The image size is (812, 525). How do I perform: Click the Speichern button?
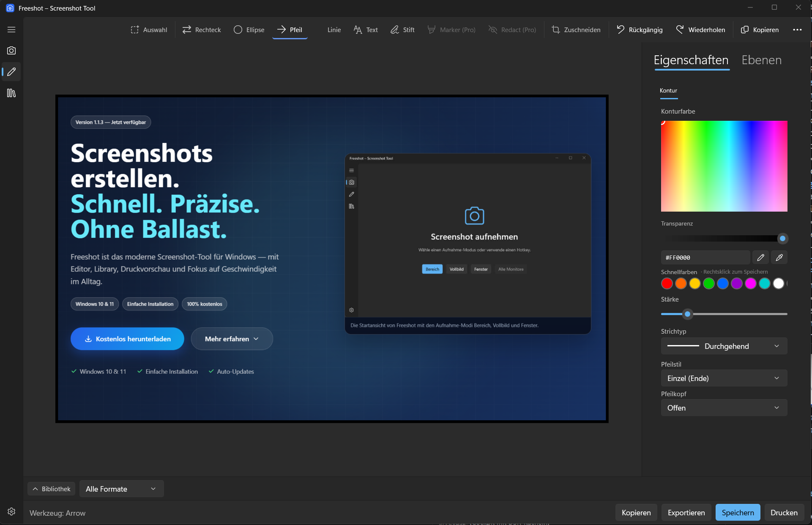click(738, 512)
